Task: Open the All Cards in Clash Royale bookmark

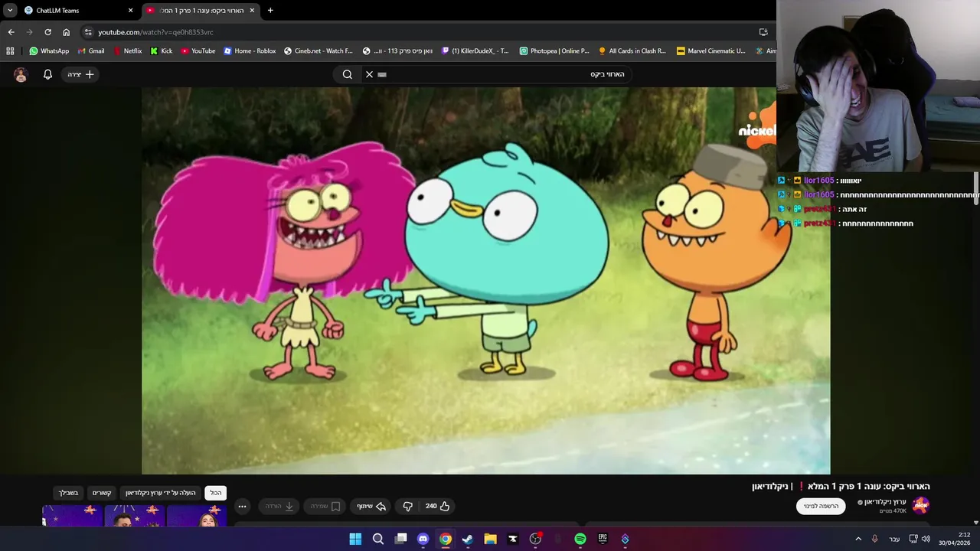Action: point(632,51)
